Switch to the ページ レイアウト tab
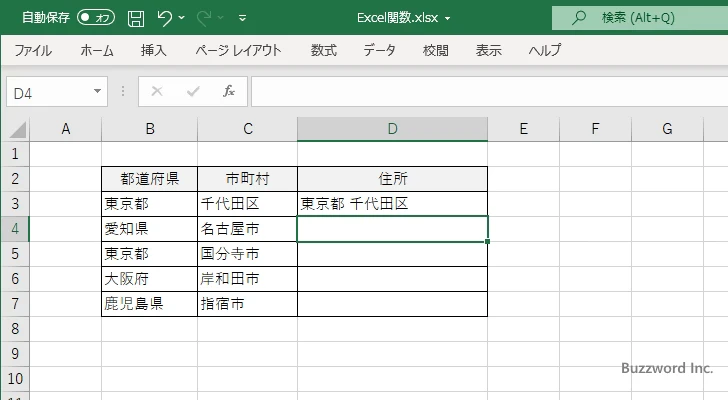 point(238,50)
